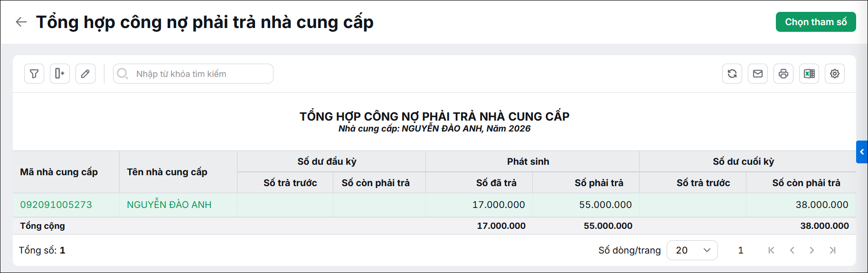Focus the keyword search field
Image resolution: width=868 pixels, height=273 pixels.
[193, 74]
